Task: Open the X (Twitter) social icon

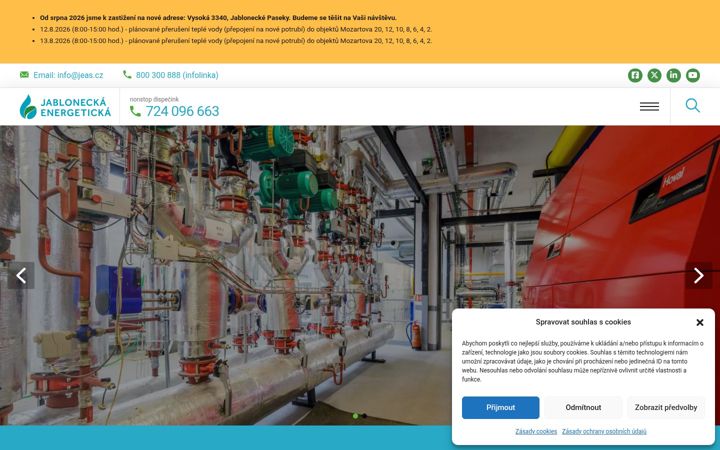Action: coord(654,75)
